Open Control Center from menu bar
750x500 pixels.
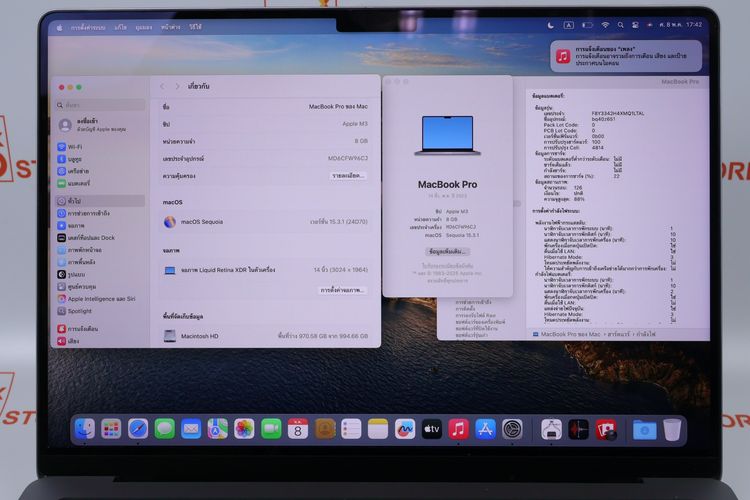pos(635,25)
